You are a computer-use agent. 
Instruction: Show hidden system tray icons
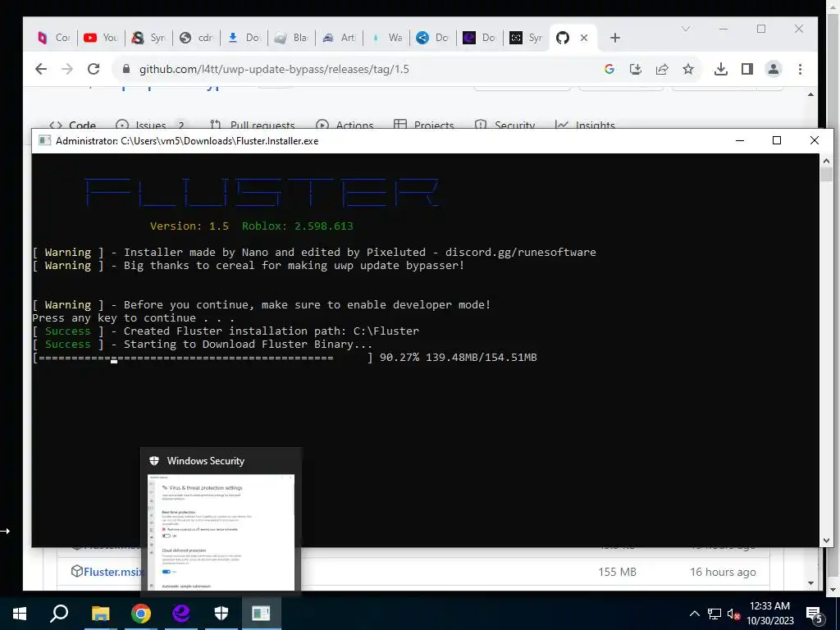694,614
